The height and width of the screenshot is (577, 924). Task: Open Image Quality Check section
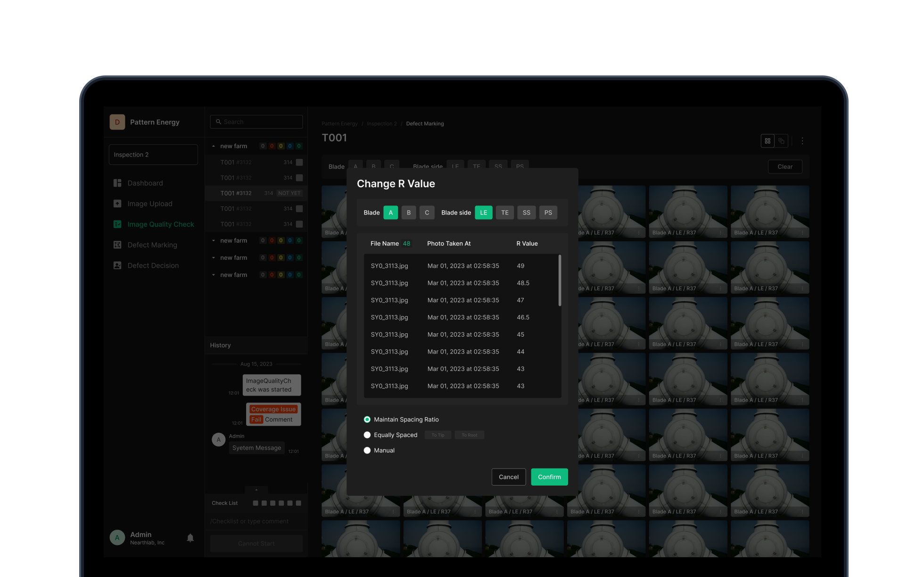click(x=160, y=224)
